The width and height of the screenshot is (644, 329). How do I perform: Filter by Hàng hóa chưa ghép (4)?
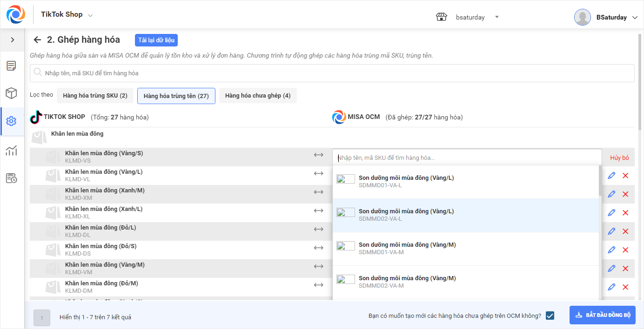258,96
